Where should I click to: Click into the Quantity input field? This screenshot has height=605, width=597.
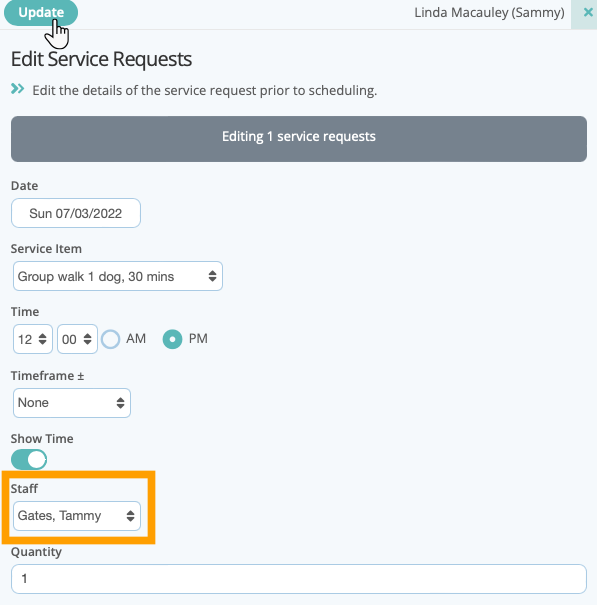click(299, 579)
